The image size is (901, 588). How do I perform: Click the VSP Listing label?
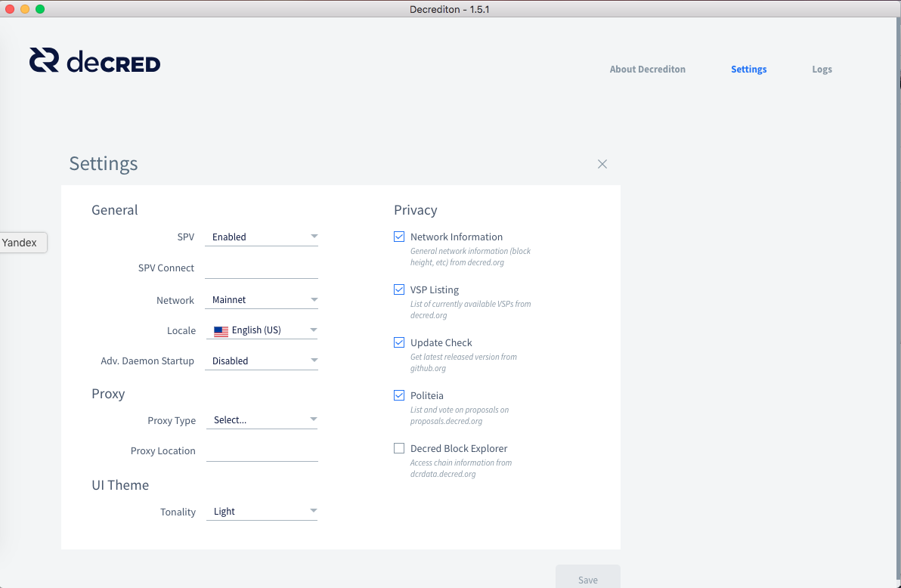click(x=435, y=289)
